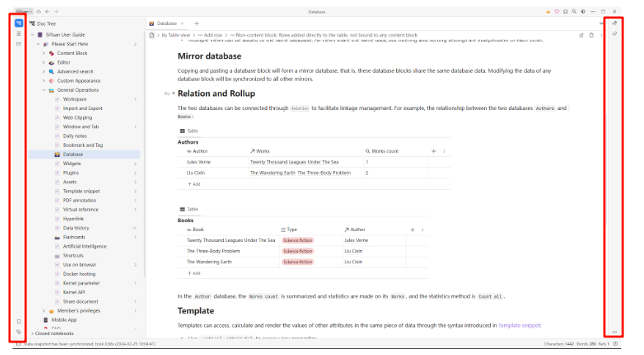Click the pink heart sponsor icon
The width and height of the screenshot is (644, 355).
[557, 12]
